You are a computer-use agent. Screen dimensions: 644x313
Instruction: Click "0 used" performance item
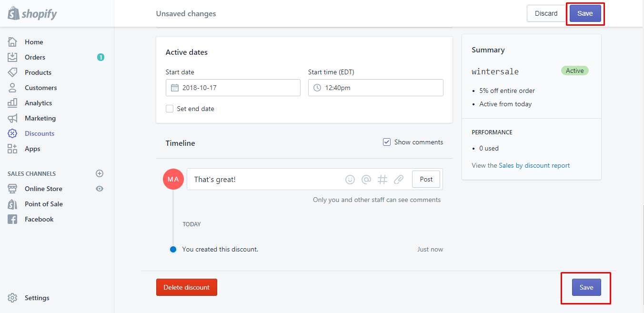pos(489,148)
